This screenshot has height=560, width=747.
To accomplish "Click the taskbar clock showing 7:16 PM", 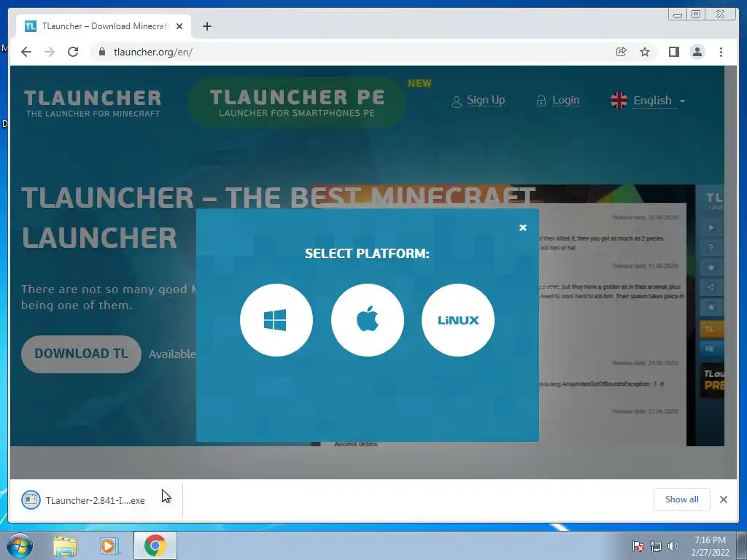I will [710, 546].
